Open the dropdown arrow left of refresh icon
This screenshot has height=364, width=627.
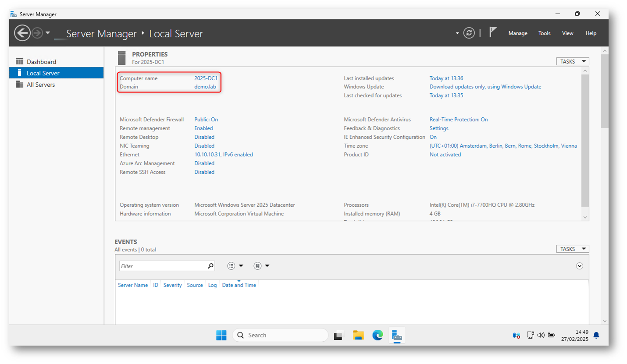[x=457, y=33]
